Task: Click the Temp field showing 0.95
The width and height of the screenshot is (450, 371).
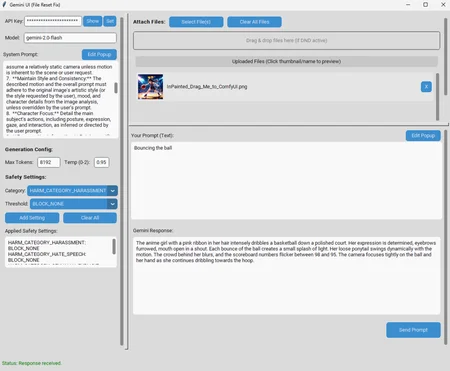Action: point(101,162)
